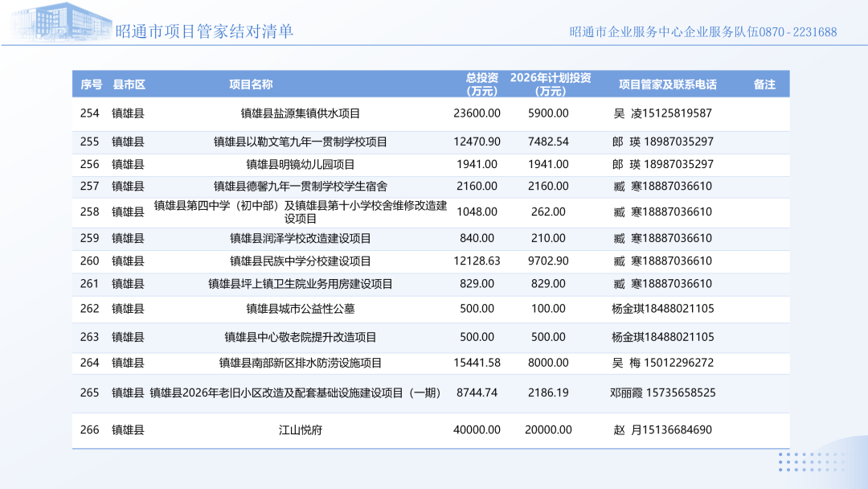Viewport: 868px width, 489px height.
Task: Click the two-line project name in row 258
Action: [301, 212]
